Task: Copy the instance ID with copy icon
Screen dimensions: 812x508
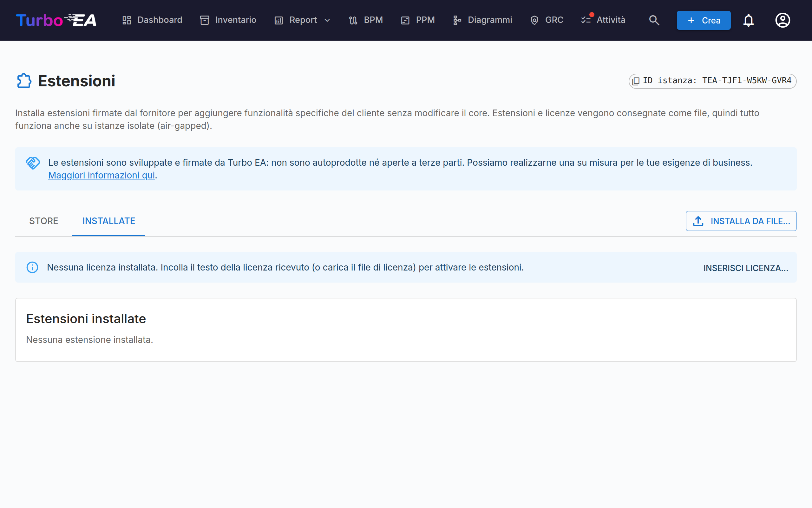Action: (x=636, y=81)
